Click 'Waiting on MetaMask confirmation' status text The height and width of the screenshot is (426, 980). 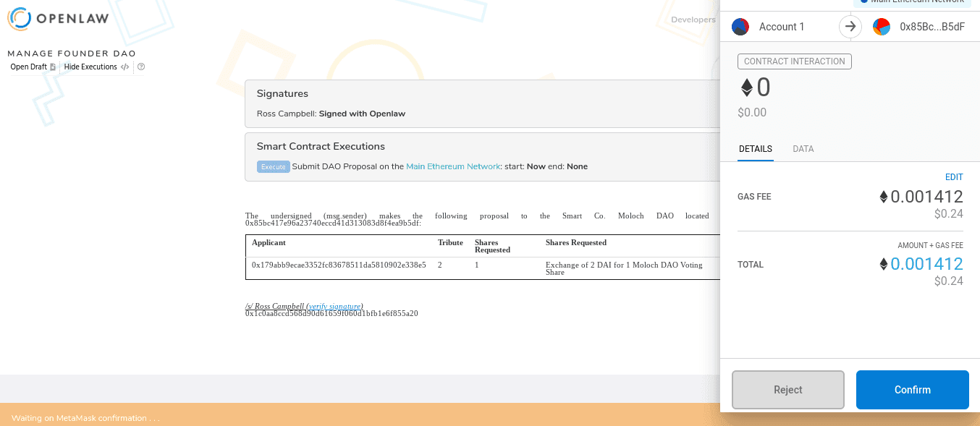click(85, 418)
